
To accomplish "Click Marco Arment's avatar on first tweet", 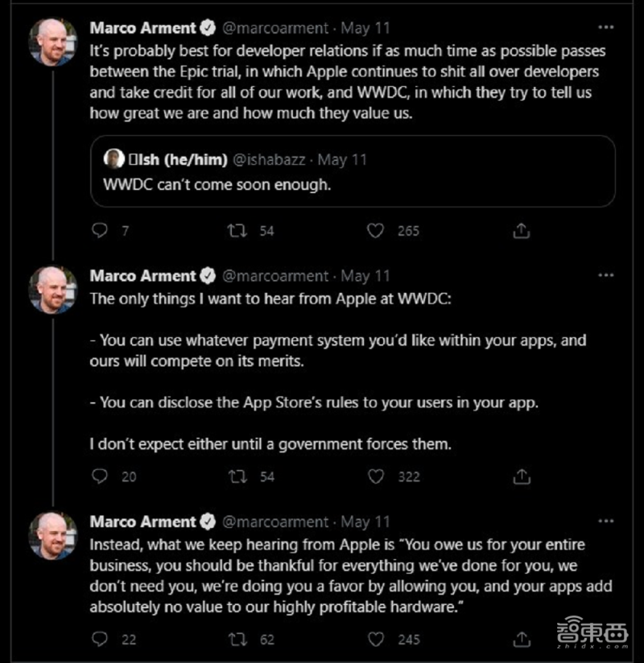I will click(x=52, y=42).
